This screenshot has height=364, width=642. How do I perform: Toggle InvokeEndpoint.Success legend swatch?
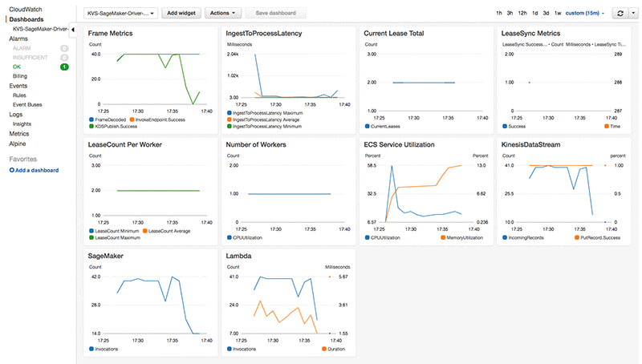(x=132, y=119)
